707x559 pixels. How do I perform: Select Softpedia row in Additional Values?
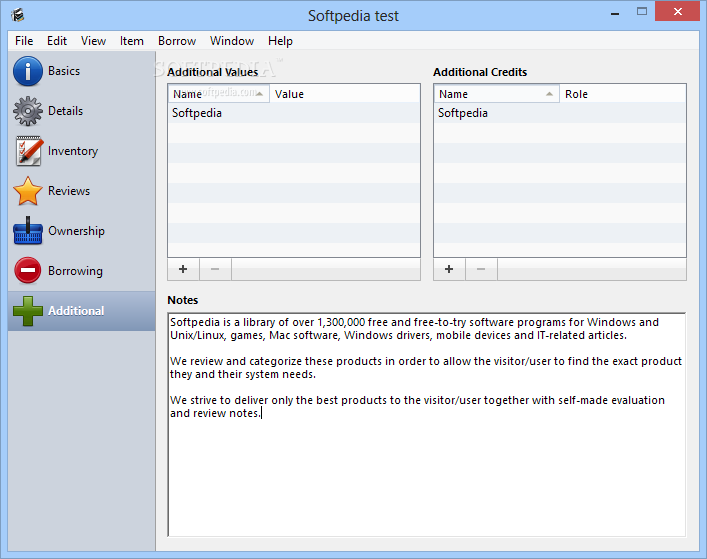294,113
